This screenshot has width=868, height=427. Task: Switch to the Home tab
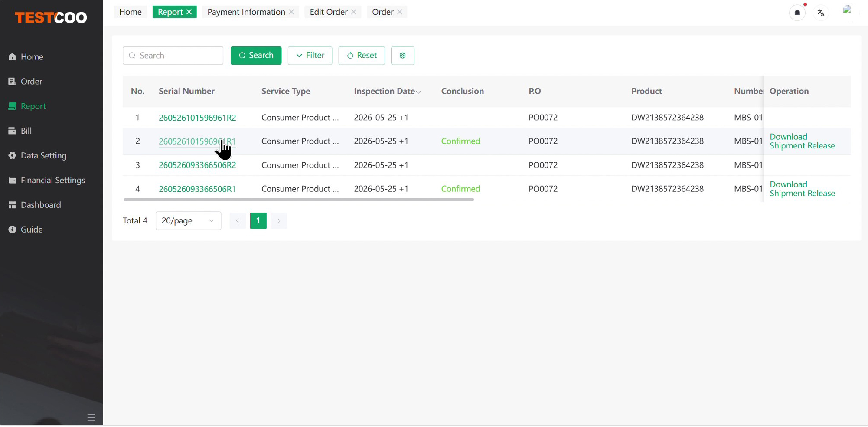130,12
